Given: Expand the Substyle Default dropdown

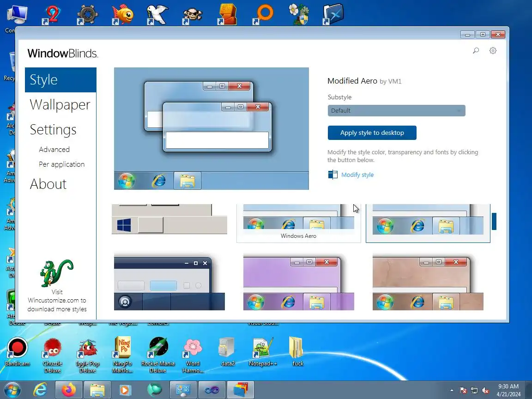Looking at the screenshot, I should coord(396,111).
